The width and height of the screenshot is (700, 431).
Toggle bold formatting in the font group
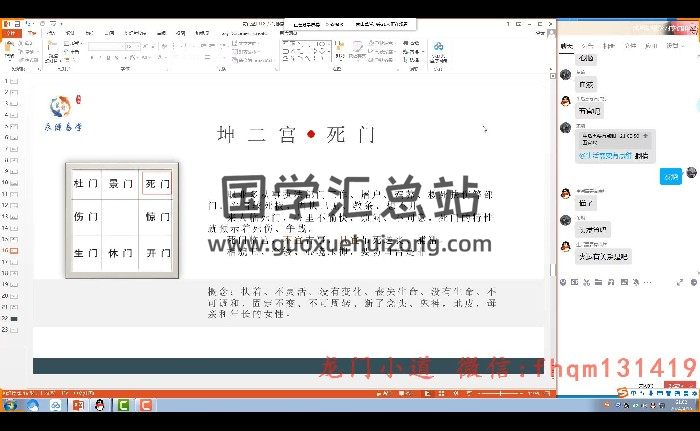[92, 58]
